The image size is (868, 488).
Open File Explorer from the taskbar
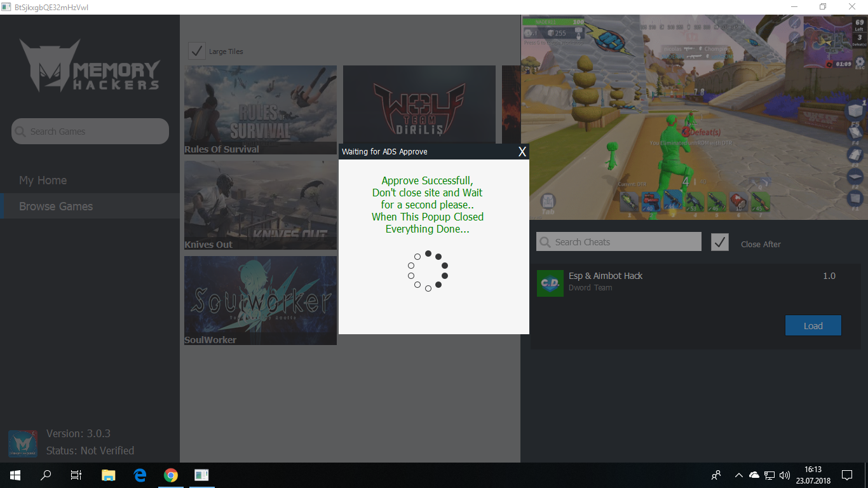(108, 475)
